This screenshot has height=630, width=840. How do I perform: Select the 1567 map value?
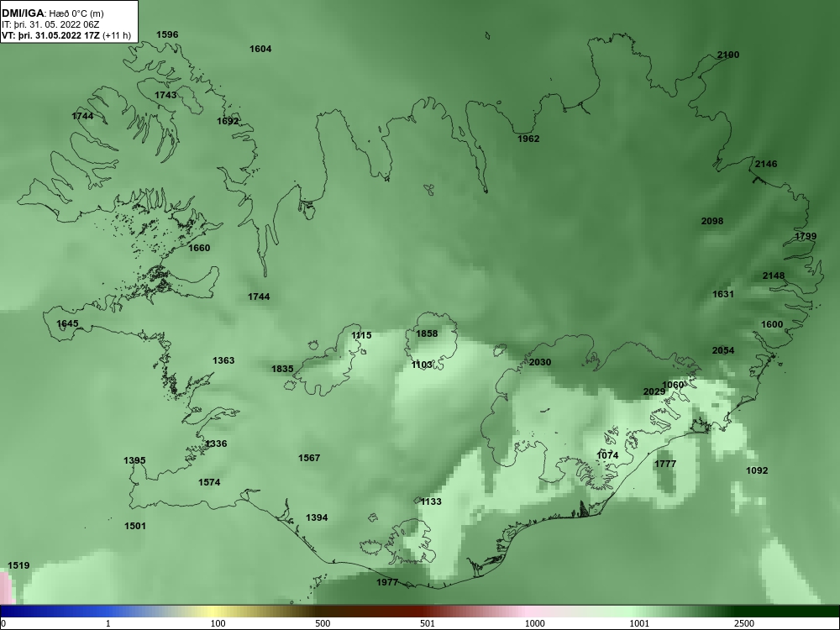[309, 458]
